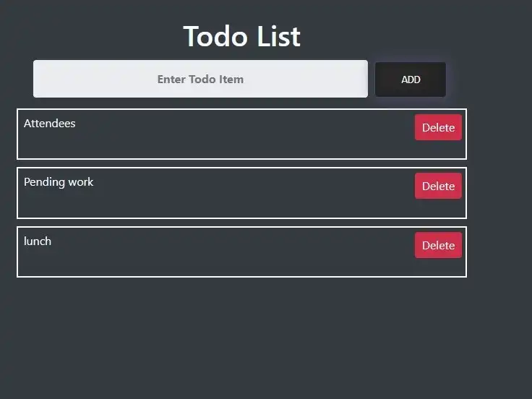The image size is (532, 399).
Task: Click blank background right of Delete buttons
Action: click(499, 190)
